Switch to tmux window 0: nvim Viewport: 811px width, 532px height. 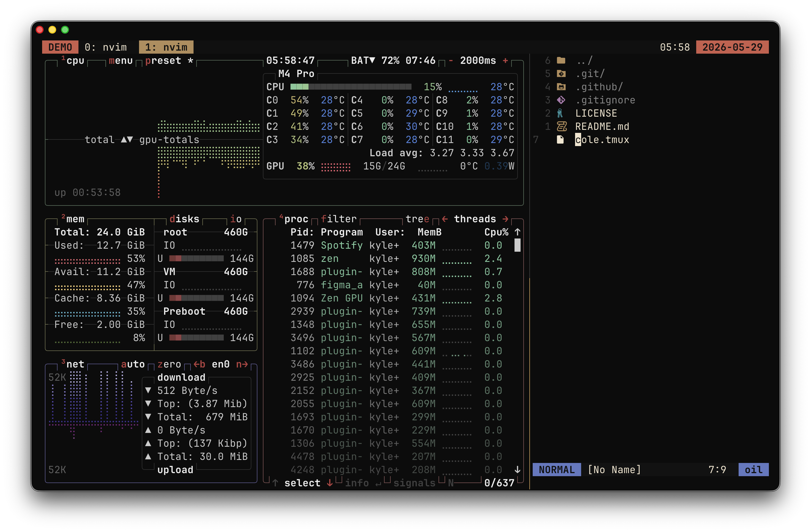point(106,47)
